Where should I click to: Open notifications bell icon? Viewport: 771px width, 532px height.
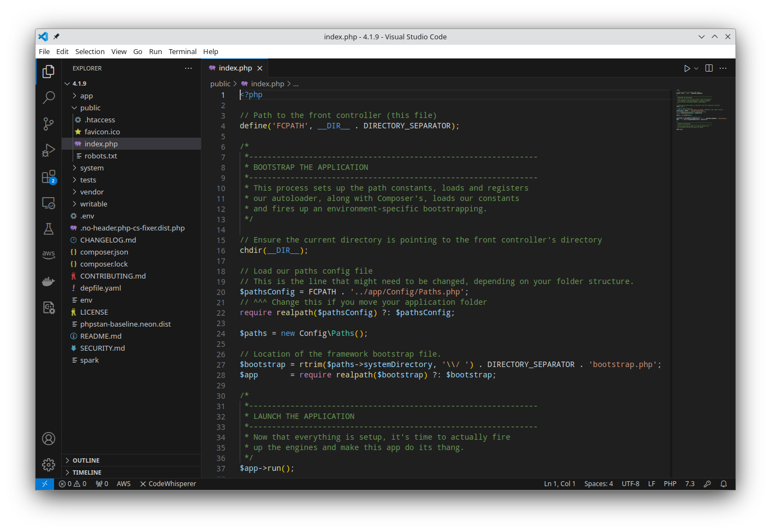(723, 484)
